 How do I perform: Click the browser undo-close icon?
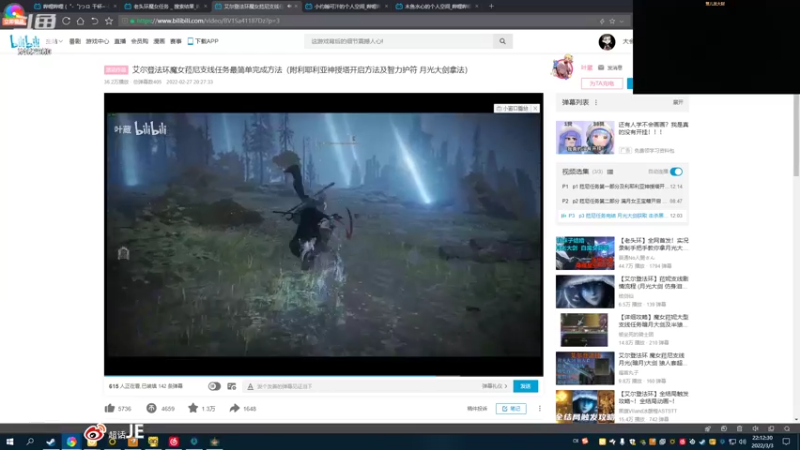(x=94, y=21)
